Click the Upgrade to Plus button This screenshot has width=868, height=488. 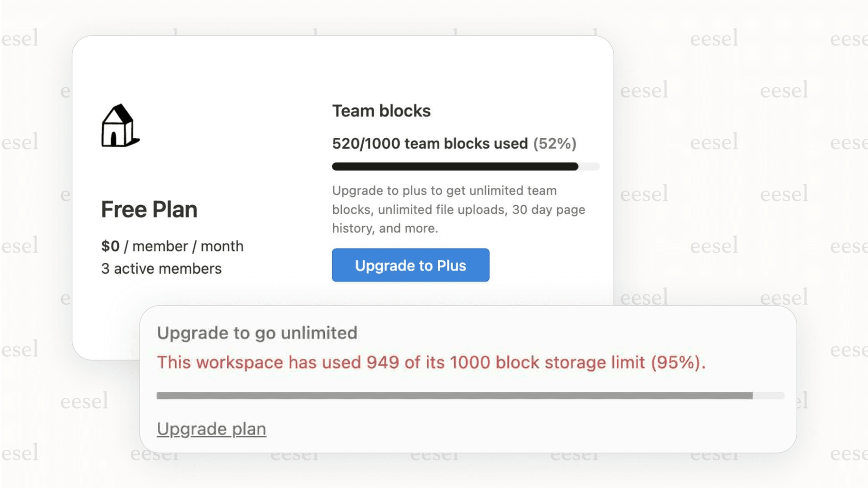(x=410, y=265)
